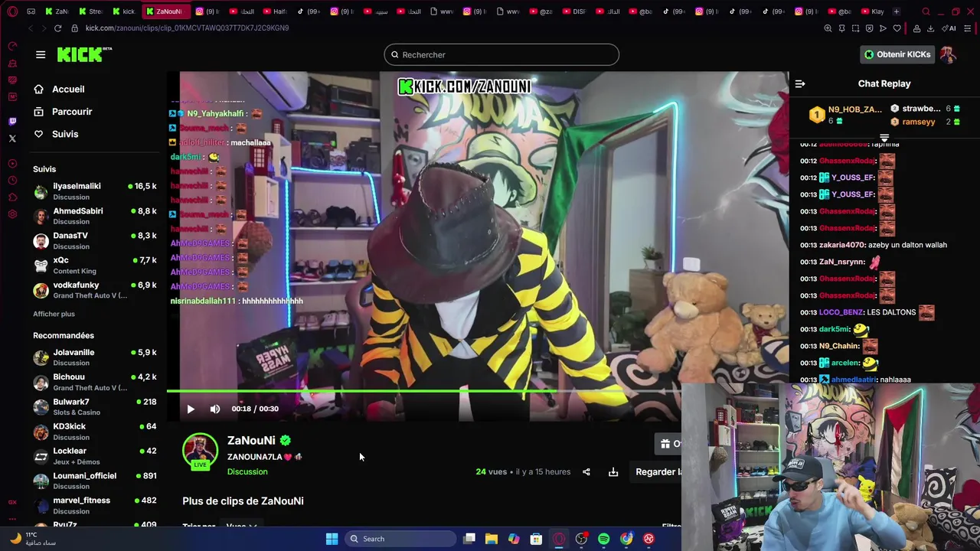Screen dimensions: 980x551
Task: Click zakaria4070 username in chat replay
Action: pyautogui.click(x=842, y=245)
